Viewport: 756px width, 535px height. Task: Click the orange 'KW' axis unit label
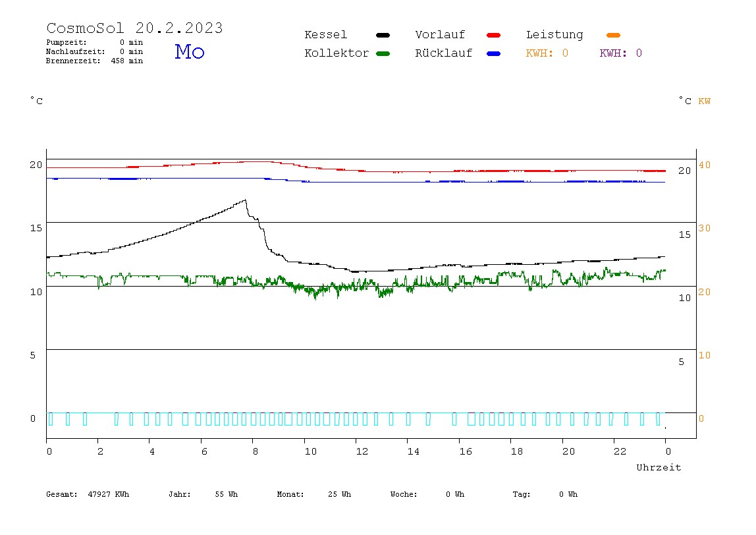point(705,101)
